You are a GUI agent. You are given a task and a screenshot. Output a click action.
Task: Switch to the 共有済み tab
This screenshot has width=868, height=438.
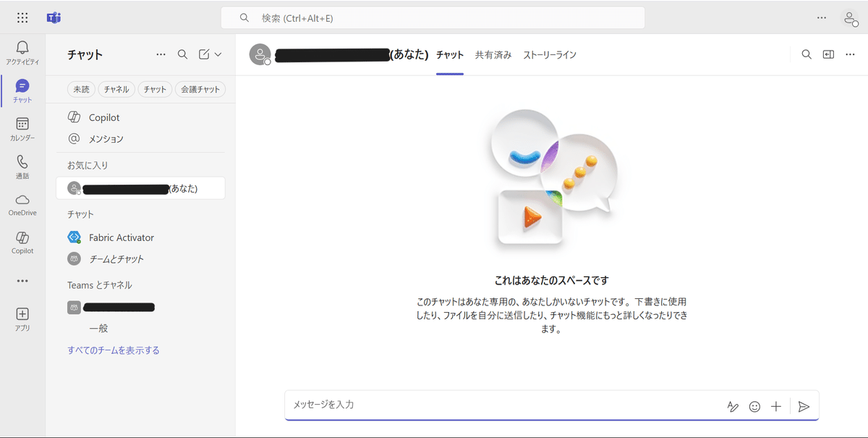tap(493, 55)
